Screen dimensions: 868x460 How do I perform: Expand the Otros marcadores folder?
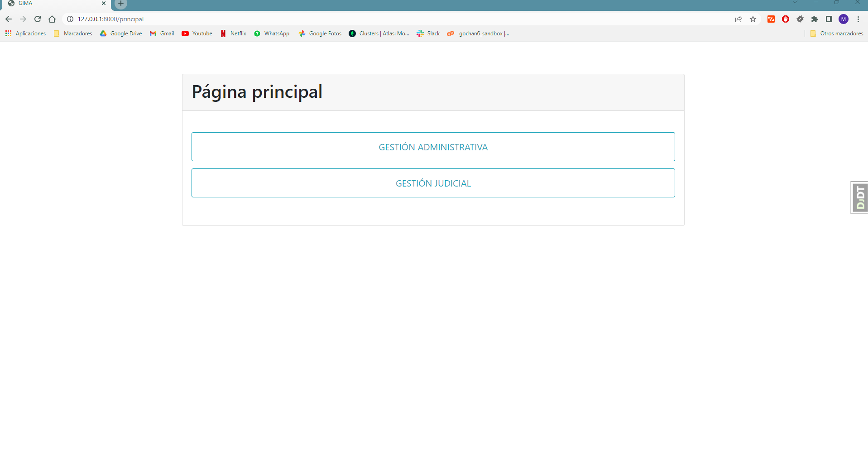[837, 34]
